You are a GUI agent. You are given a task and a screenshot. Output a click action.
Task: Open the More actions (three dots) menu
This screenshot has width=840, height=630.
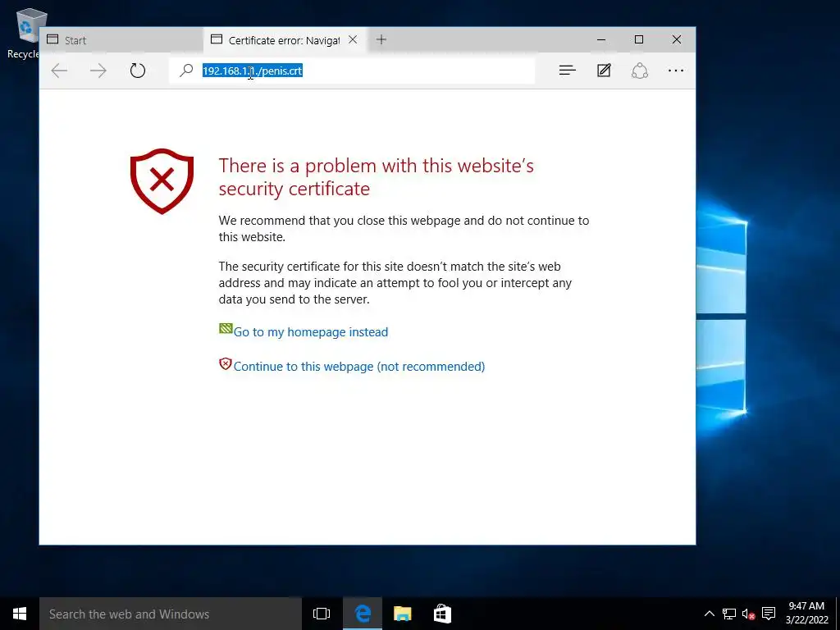(x=676, y=71)
